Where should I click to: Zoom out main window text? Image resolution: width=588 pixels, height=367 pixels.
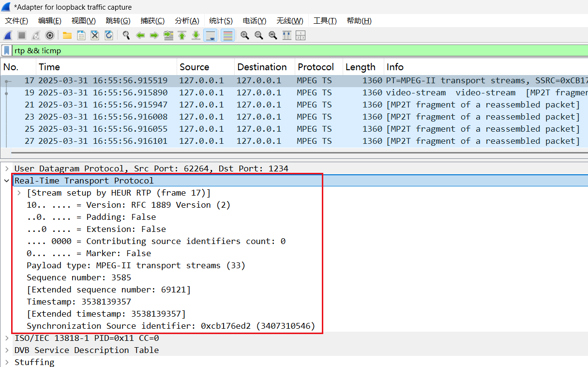pos(259,35)
